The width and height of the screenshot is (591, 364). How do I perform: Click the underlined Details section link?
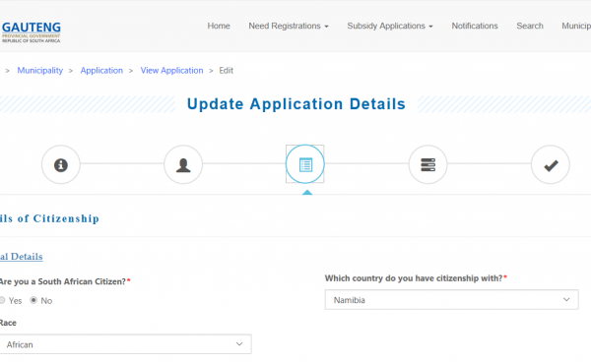click(x=21, y=257)
